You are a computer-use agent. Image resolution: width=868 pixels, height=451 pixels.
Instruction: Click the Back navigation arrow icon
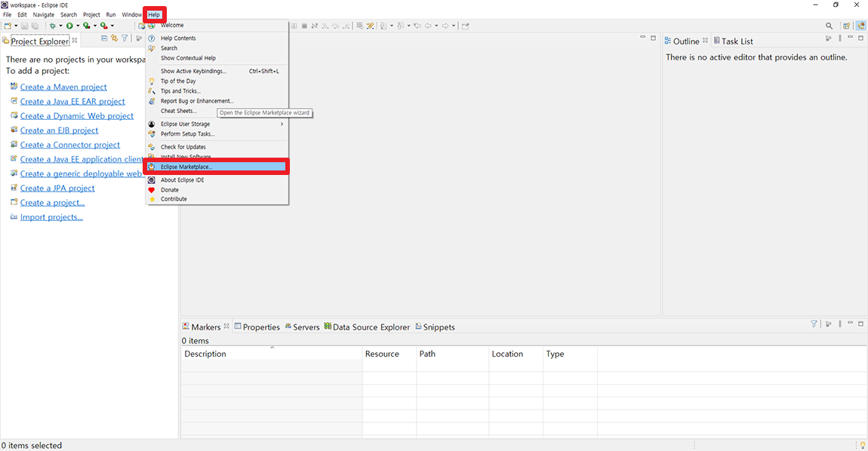428,26
